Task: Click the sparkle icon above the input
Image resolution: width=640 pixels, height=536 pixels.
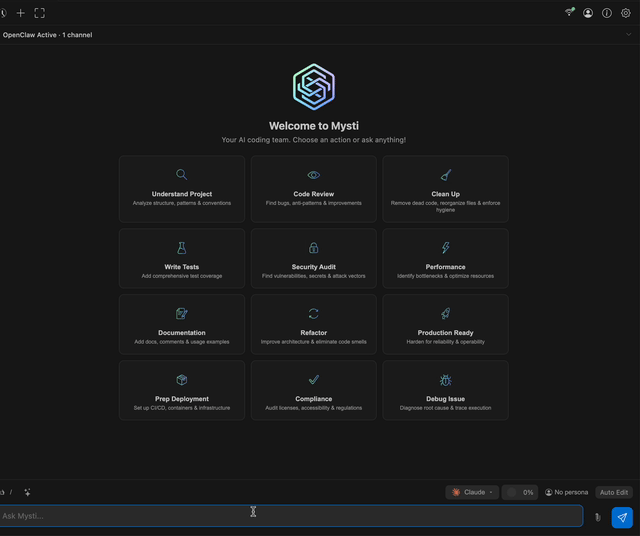Action: click(28, 492)
